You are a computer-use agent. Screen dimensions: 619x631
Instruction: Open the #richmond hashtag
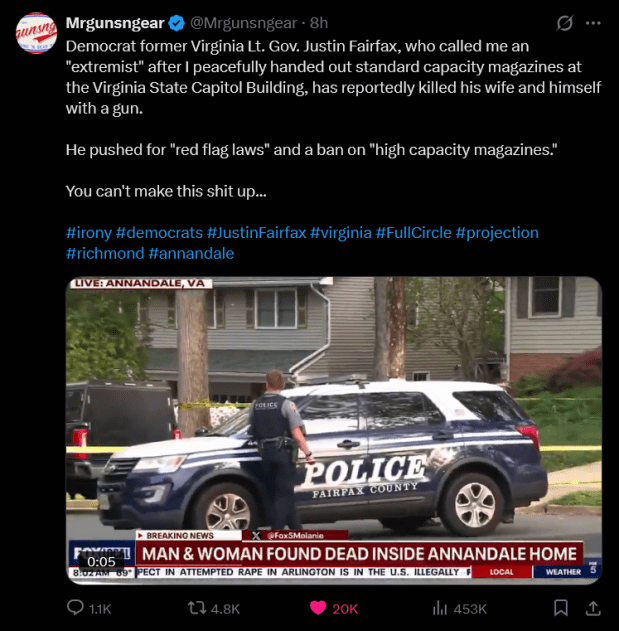[x=105, y=254]
